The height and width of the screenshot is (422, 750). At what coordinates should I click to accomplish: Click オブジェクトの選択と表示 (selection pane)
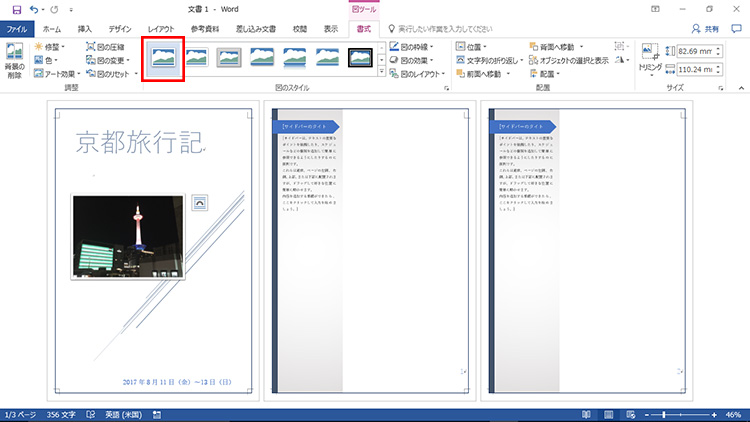point(565,60)
